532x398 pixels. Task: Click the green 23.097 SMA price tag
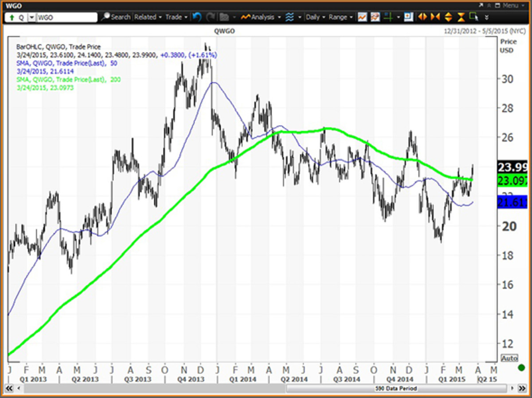(x=512, y=181)
